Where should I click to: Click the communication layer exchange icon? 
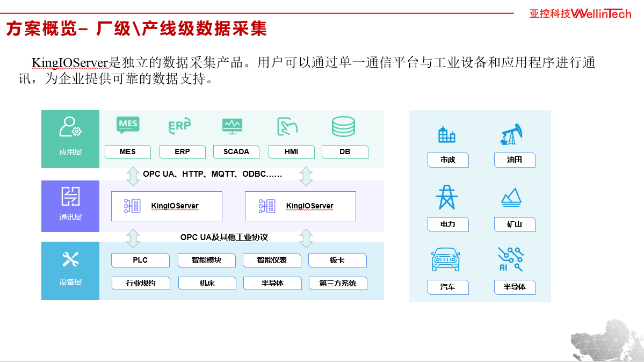click(x=70, y=197)
